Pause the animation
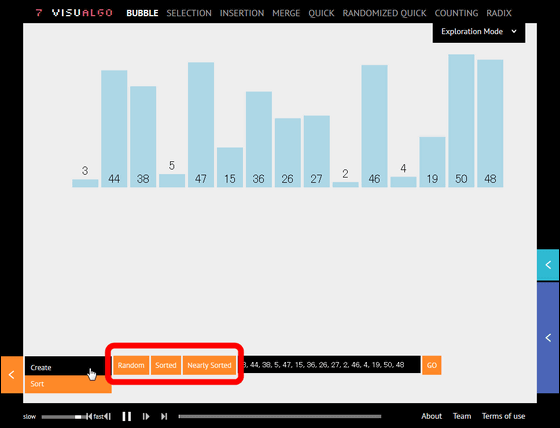Viewport: 560px width, 428px height. [x=127, y=416]
